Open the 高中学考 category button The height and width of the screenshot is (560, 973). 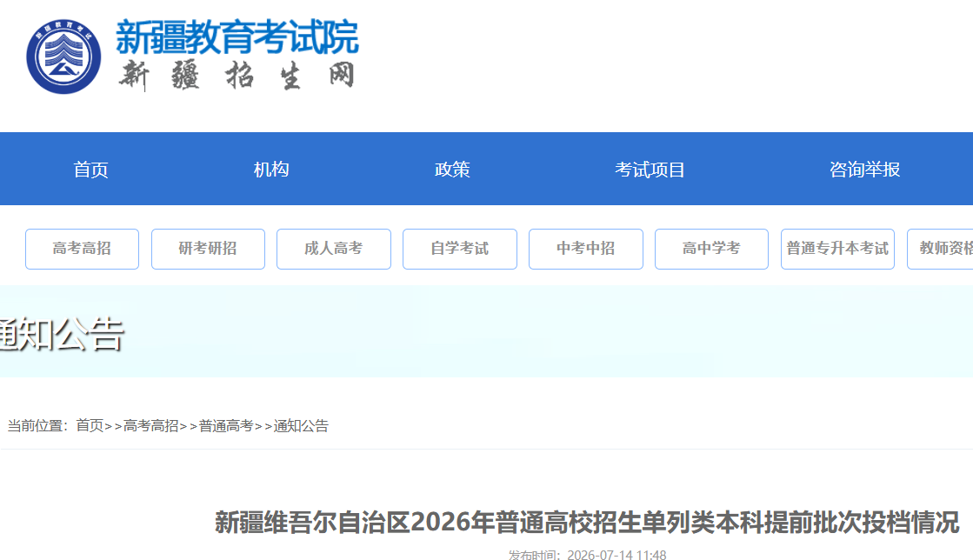pyautogui.click(x=712, y=249)
